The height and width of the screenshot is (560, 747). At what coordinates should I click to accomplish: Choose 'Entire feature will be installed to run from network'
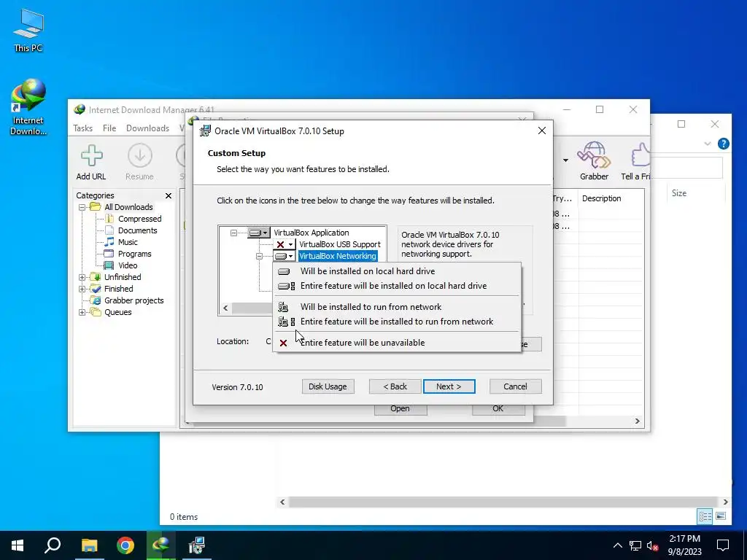[397, 322]
